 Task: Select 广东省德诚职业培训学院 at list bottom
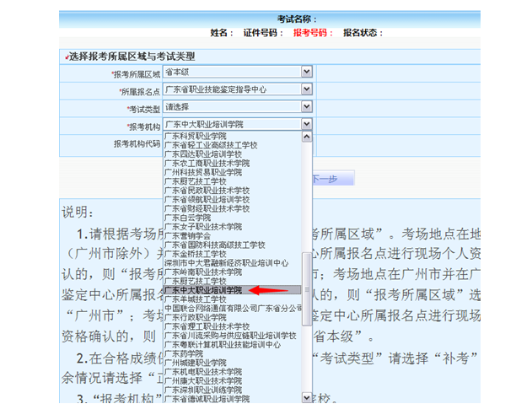(x=207, y=399)
